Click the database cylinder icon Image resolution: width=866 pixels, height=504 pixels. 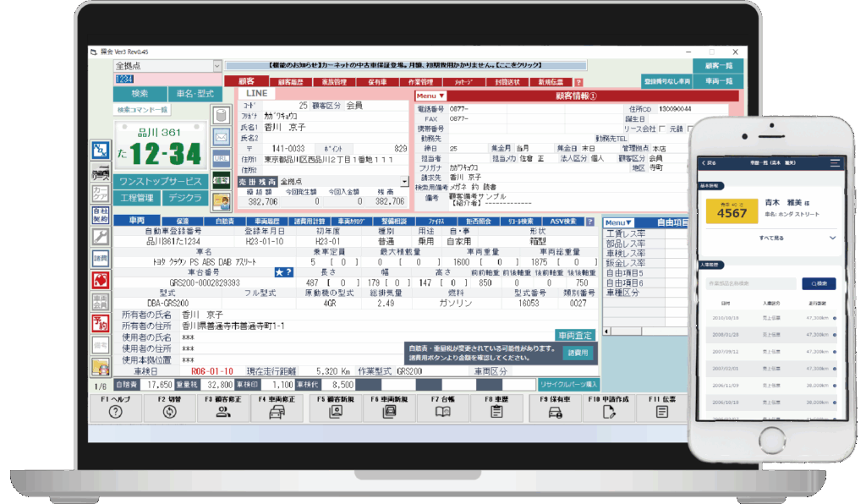click(222, 116)
